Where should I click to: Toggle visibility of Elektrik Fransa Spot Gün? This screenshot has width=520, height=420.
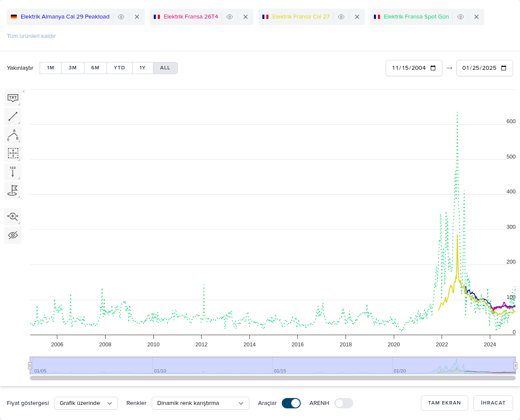coord(461,17)
